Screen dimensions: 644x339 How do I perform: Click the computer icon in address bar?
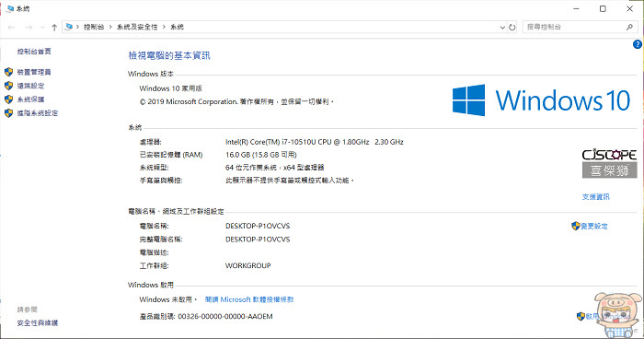pos(69,27)
